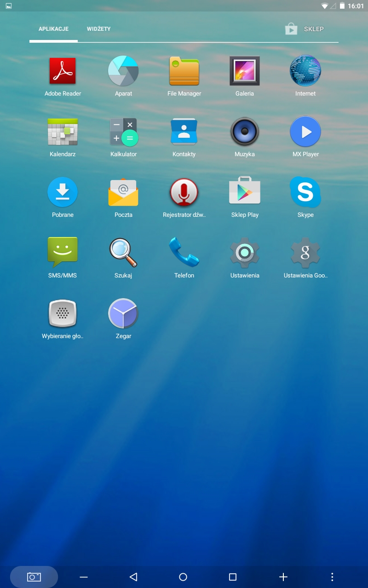368x588 pixels.
Task: Tap the Home navigation button
Action: [x=183, y=577]
